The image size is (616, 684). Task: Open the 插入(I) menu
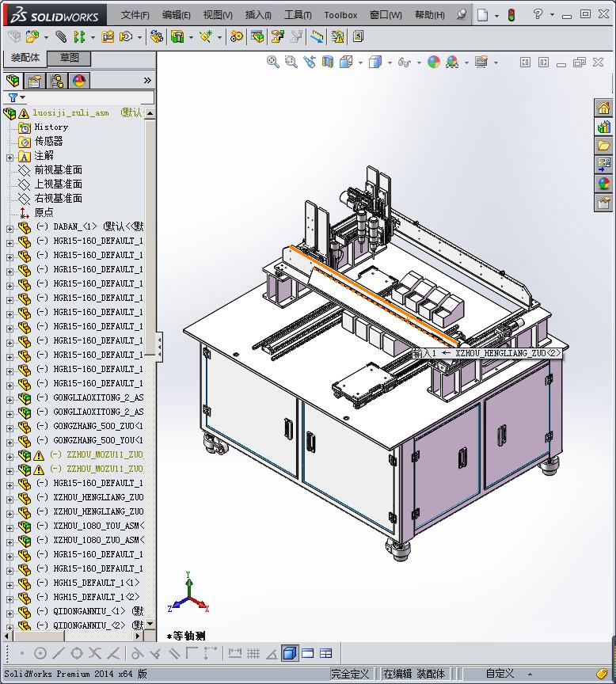coord(258,15)
